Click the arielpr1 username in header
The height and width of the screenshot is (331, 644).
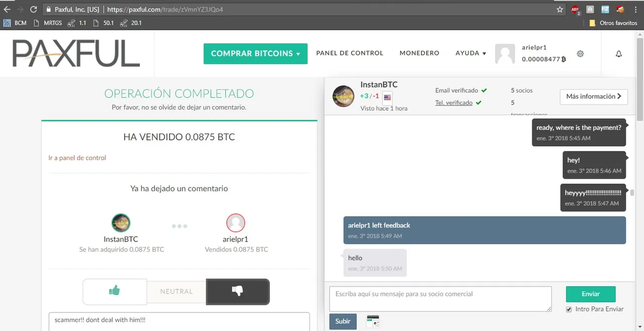click(x=534, y=47)
